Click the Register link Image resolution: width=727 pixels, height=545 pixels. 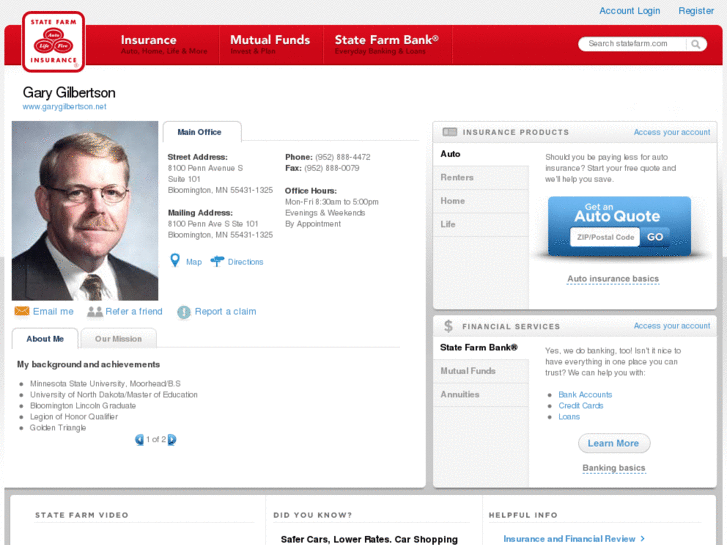[x=696, y=11]
